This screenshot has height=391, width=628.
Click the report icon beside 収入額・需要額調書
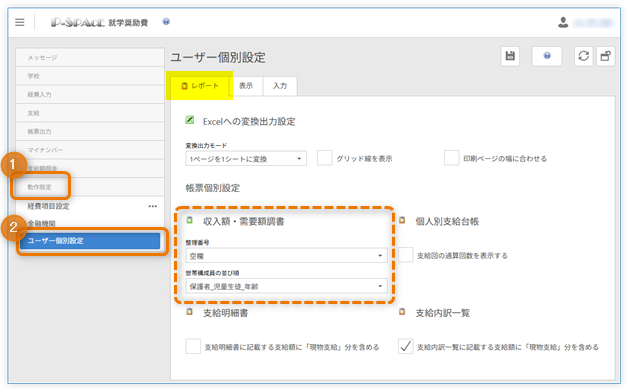[x=190, y=220]
